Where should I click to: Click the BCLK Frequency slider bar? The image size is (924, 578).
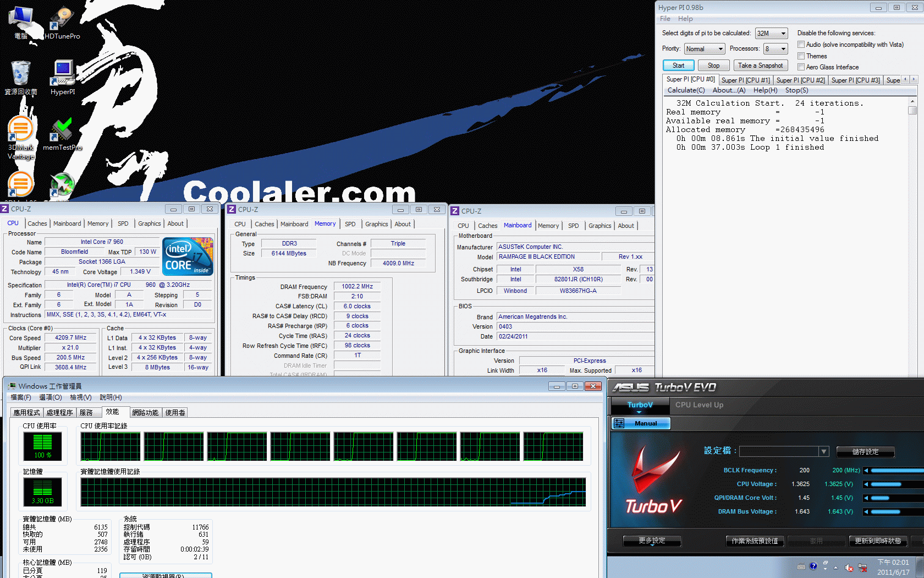897,470
